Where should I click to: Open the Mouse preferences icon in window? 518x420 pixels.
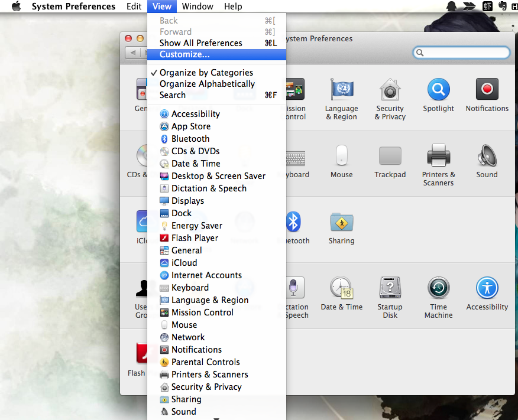coord(342,155)
